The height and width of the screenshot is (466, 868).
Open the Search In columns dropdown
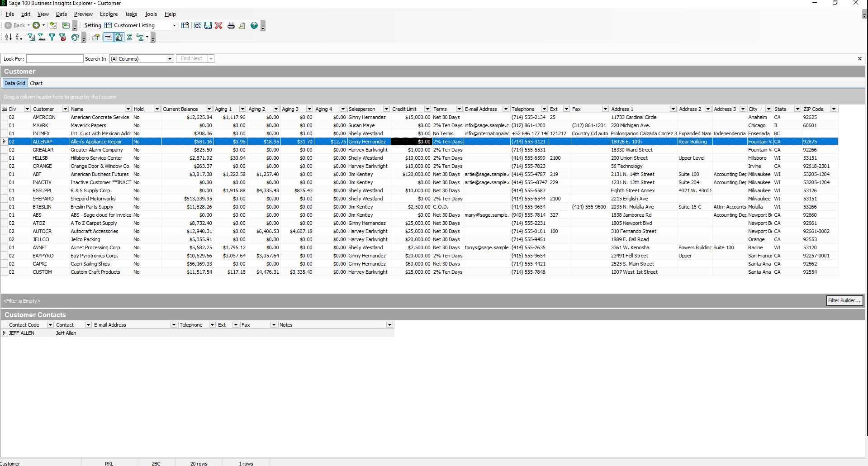point(169,58)
